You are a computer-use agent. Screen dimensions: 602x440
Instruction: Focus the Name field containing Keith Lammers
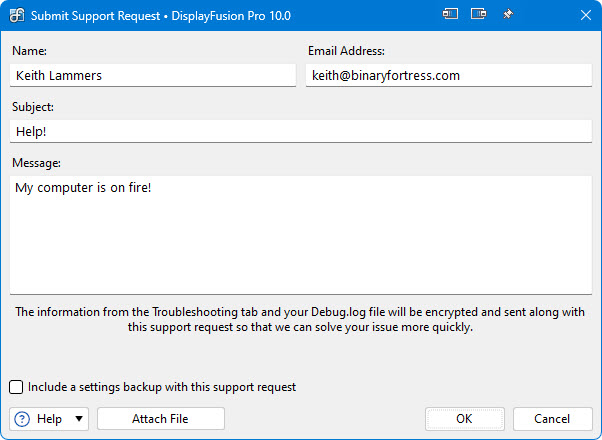point(153,75)
